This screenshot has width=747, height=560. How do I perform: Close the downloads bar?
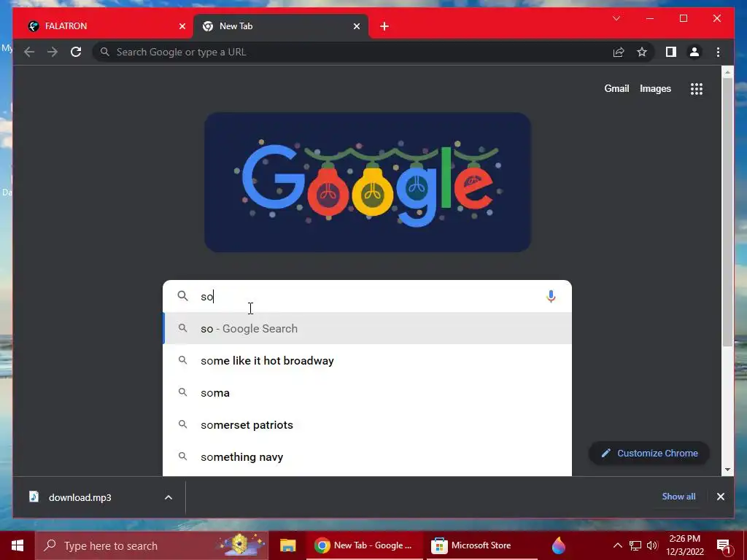point(720,497)
